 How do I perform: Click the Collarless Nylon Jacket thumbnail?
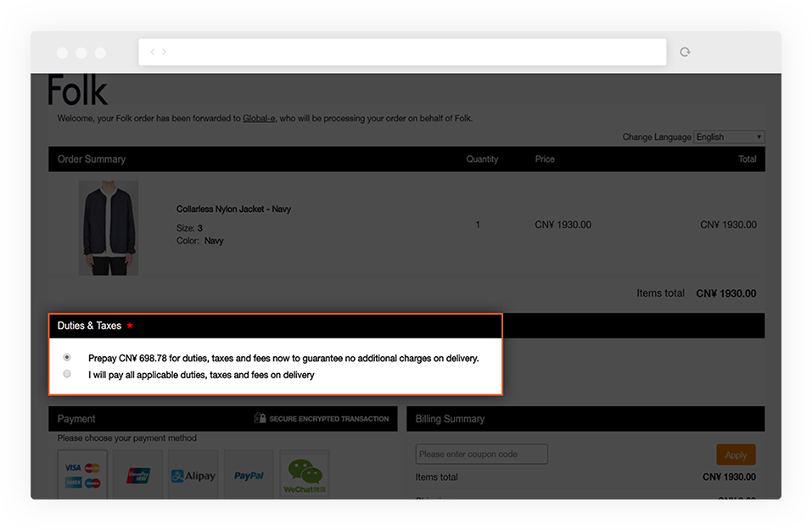tap(109, 228)
